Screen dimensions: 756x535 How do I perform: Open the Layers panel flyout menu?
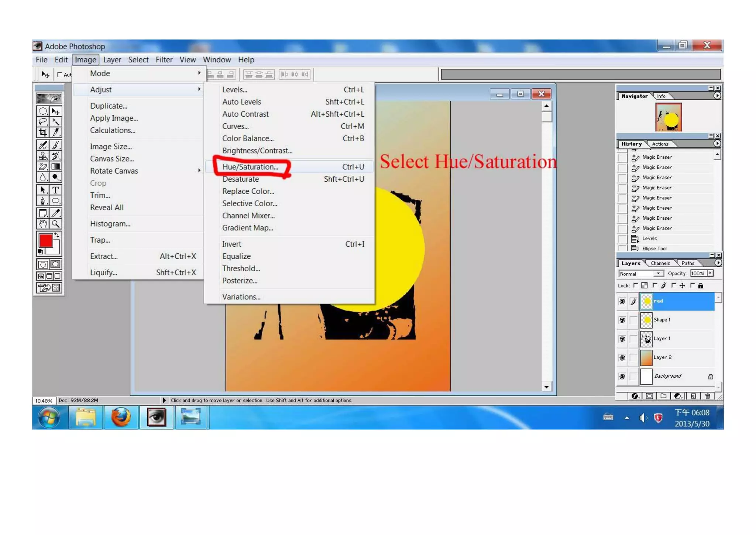(x=718, y=263)
